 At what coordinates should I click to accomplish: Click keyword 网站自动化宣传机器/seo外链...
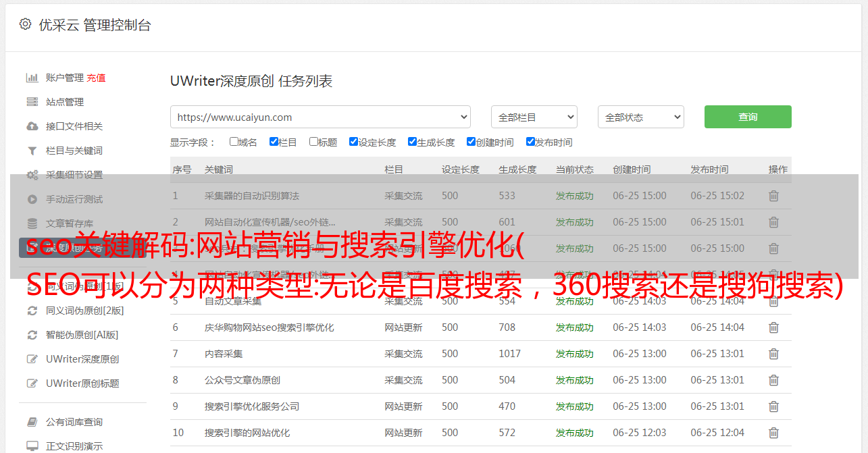tap(270, 222)
